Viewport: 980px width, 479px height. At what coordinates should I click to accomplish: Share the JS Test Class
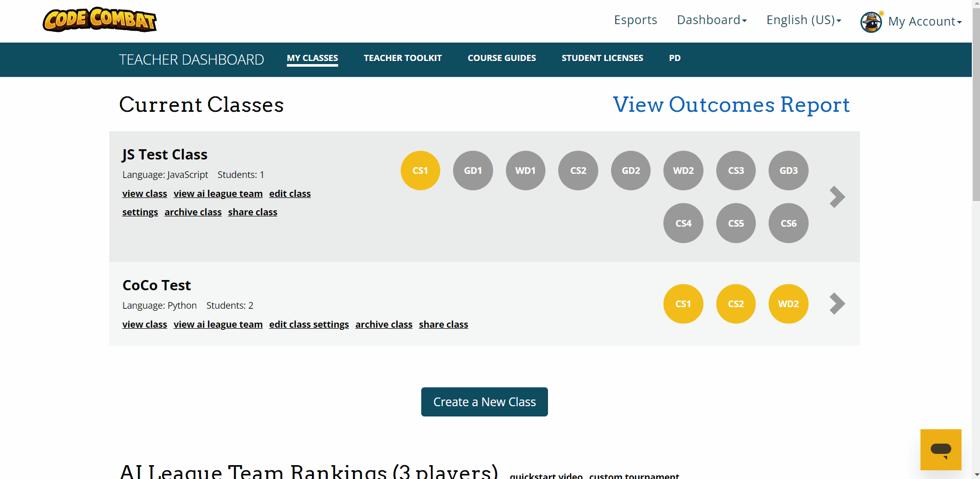252,212
